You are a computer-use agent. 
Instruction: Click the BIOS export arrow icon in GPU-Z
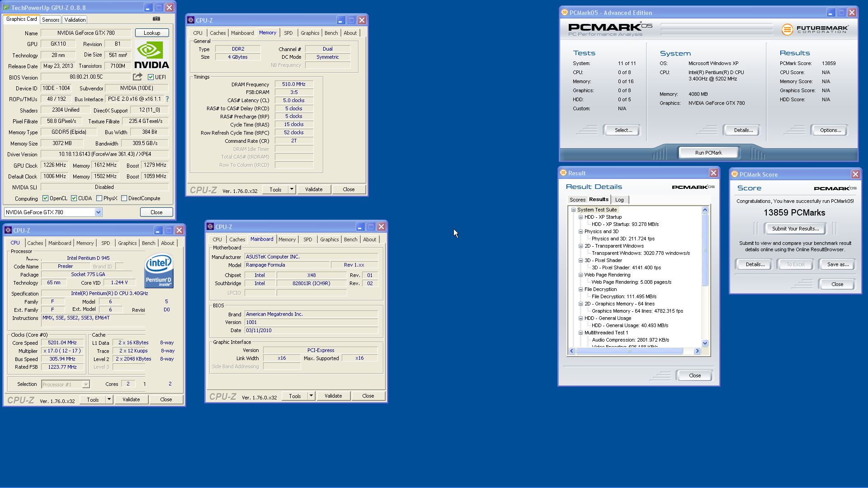pos(137,77)
